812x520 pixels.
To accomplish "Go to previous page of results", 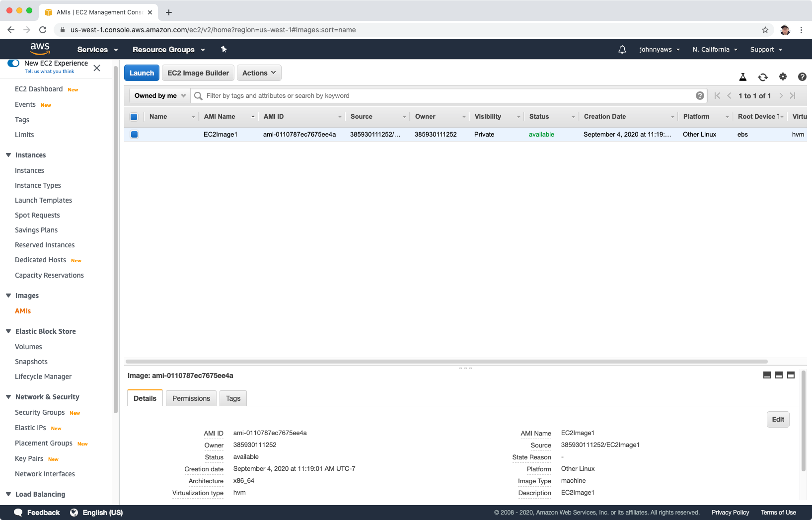I will click(729, 96).
